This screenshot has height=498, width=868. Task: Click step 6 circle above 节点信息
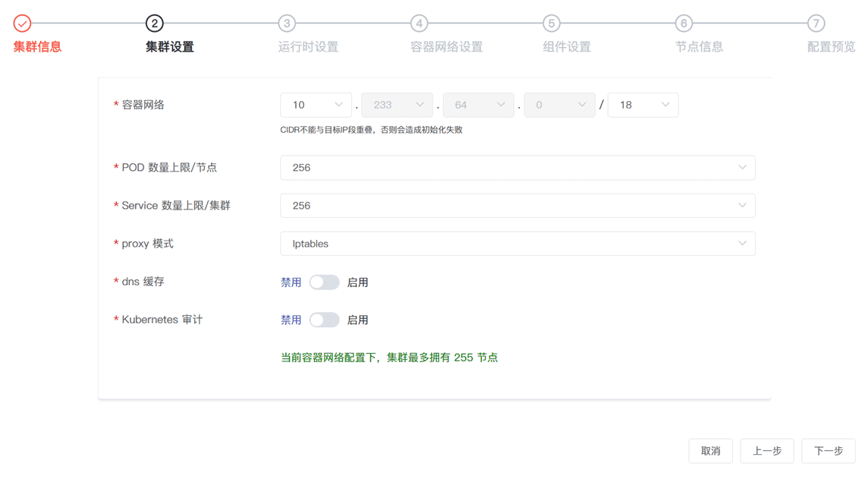(x=684, y=24)
